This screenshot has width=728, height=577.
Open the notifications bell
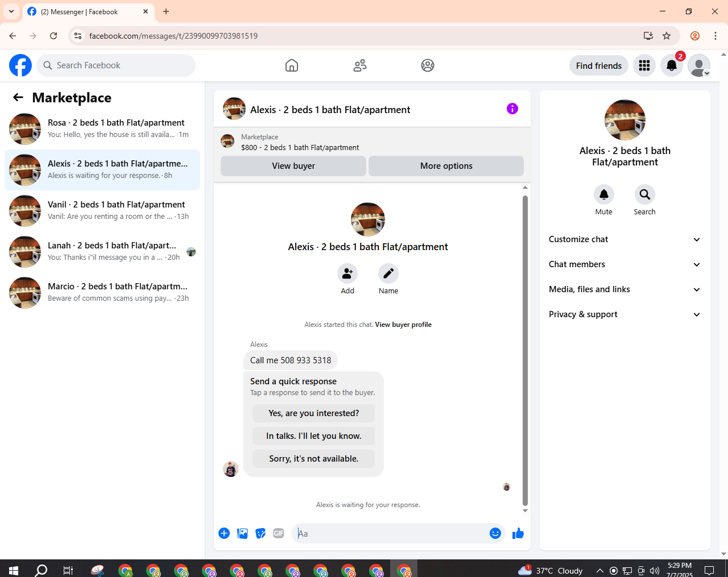click(672, 65)
